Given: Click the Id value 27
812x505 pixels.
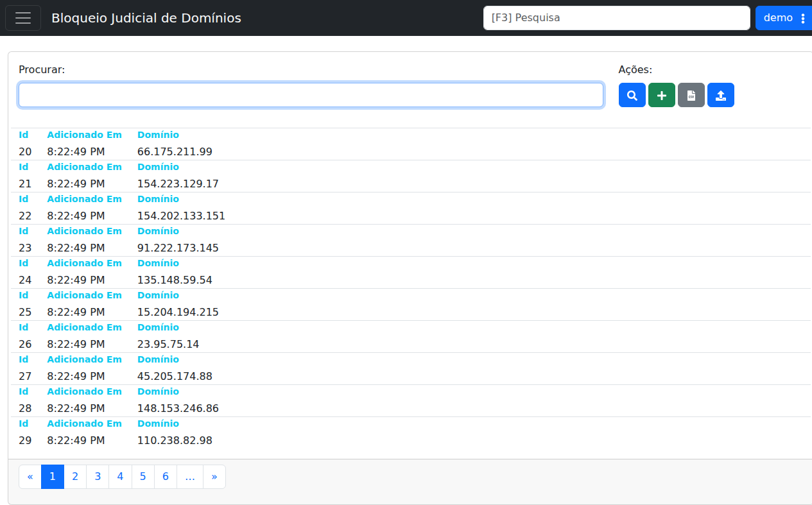Looking at the screenshot, I should [25, 377].
